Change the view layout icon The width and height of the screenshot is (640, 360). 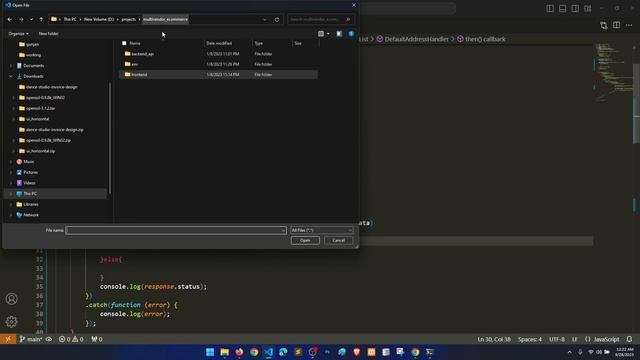pyautogui.click(x=321, y=33)
